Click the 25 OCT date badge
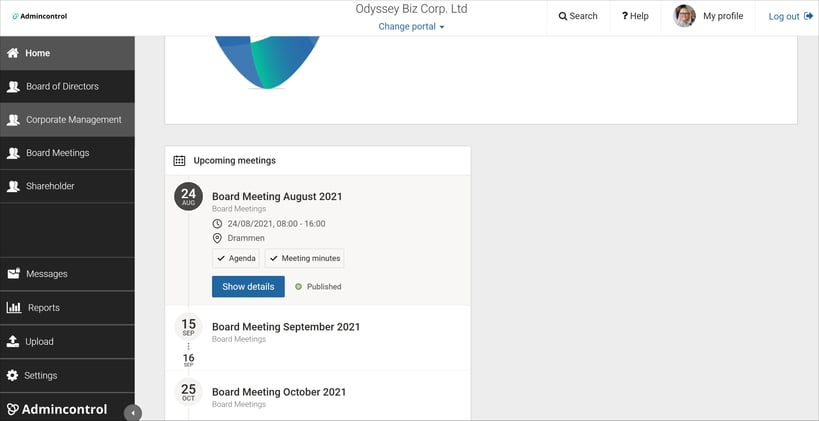The height and width of the screenshot is (421, 819). (188, 392)
